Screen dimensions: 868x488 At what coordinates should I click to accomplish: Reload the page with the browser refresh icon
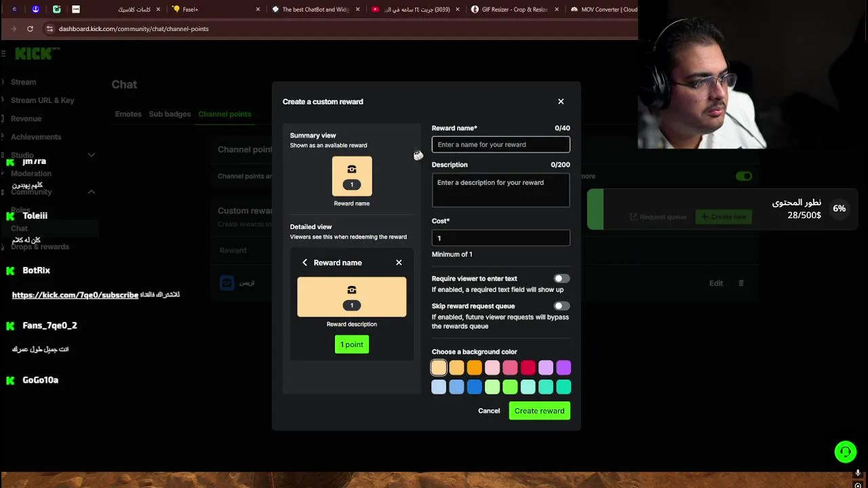[x=30, y=28]
